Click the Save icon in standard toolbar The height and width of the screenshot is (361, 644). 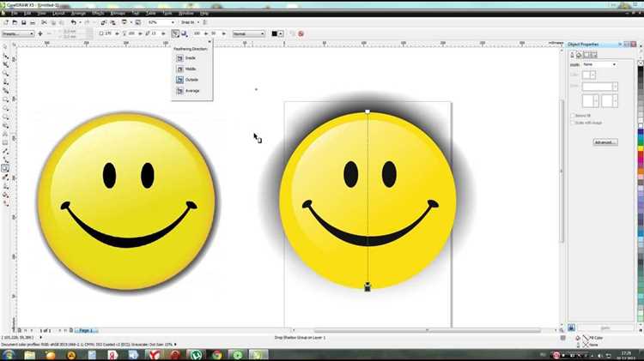24,22
